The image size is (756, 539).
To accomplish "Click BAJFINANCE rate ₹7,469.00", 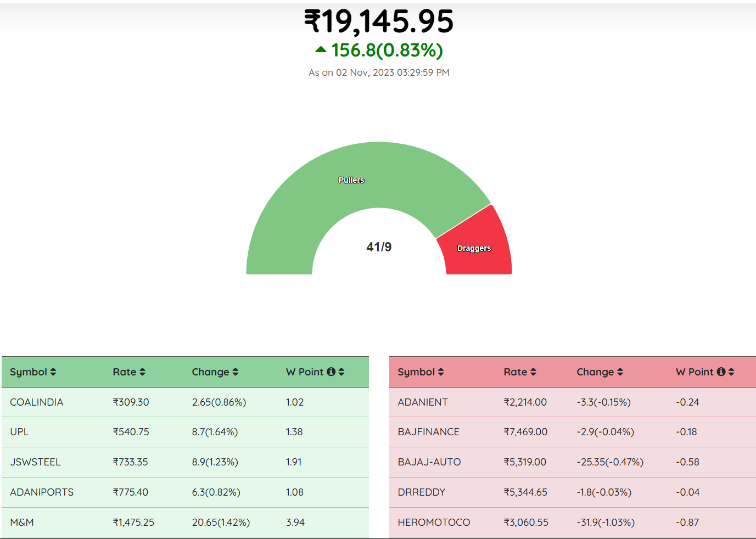I will click(x=525, y=432).
